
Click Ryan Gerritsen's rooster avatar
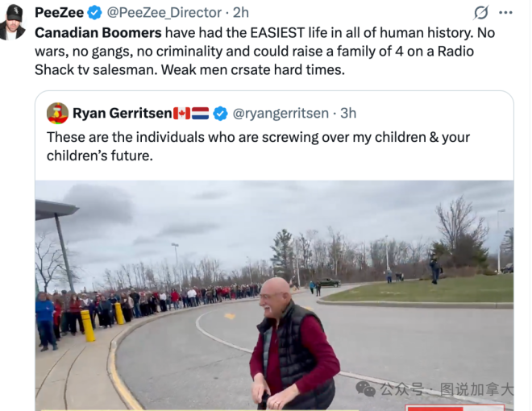(x=57, y=113)
